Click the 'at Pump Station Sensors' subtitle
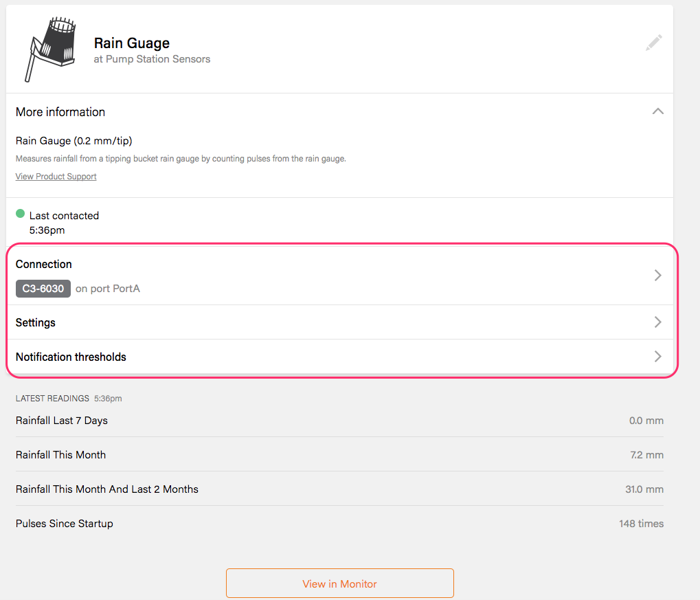The height and width of the screenshot is (600, 700). (x=152, y=59)
